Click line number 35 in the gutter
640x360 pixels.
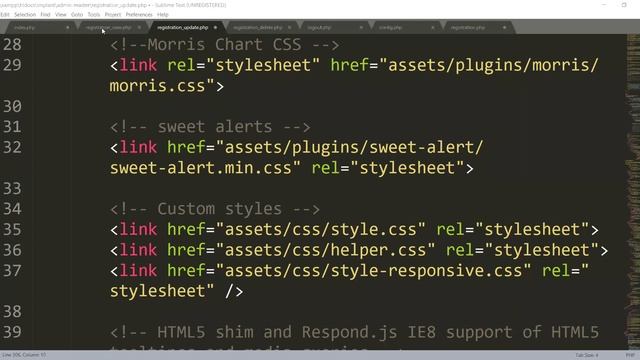(x=12, y=229)
